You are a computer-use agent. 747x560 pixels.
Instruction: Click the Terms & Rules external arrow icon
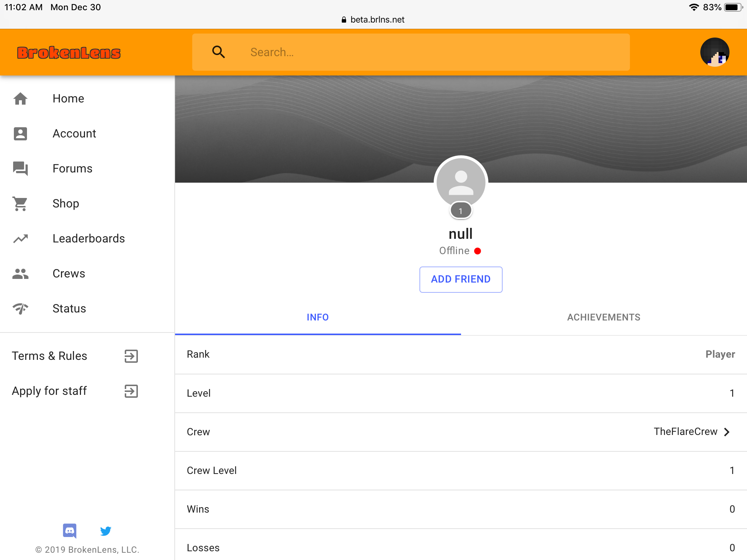131,356
